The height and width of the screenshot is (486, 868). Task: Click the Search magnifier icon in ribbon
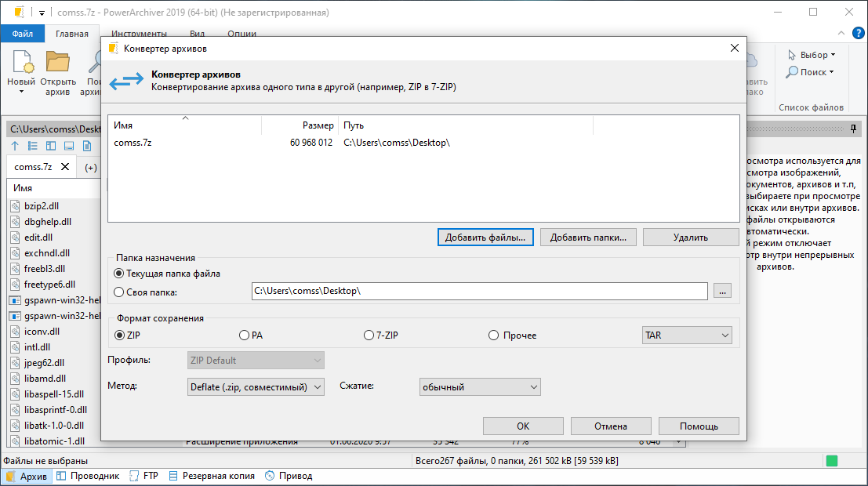pyautogui.click(x=792, y=72)
